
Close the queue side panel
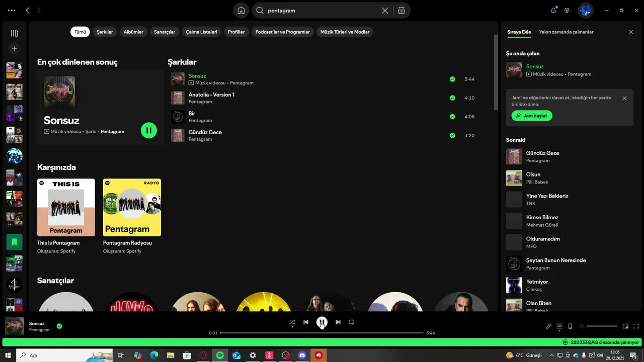pyautogui.click(x=631, y=32)
